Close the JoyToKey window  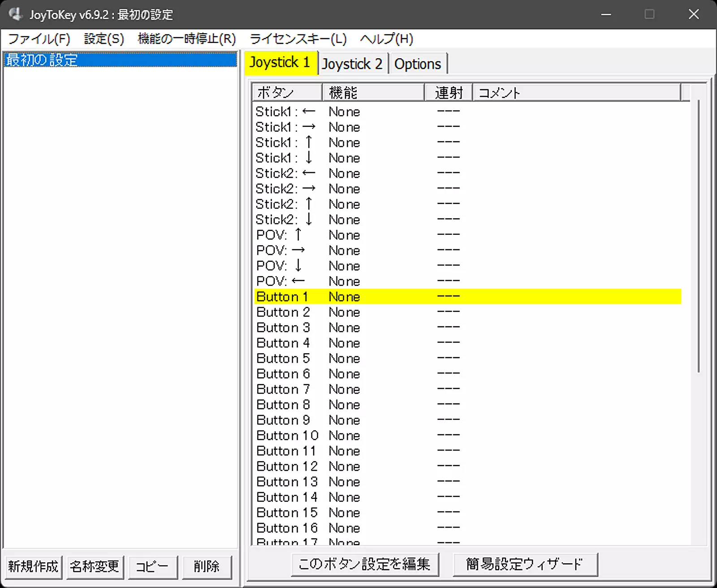tap(694, 14)
